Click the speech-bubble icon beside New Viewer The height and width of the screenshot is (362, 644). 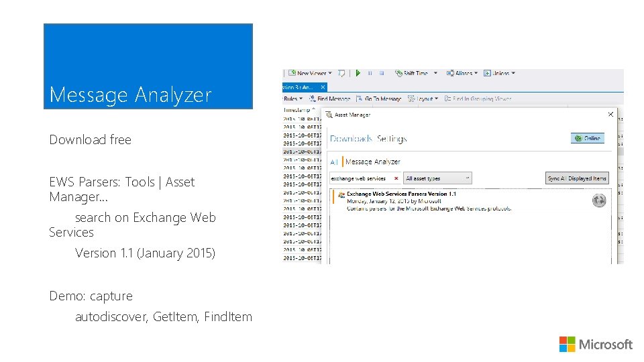[341, 74]
